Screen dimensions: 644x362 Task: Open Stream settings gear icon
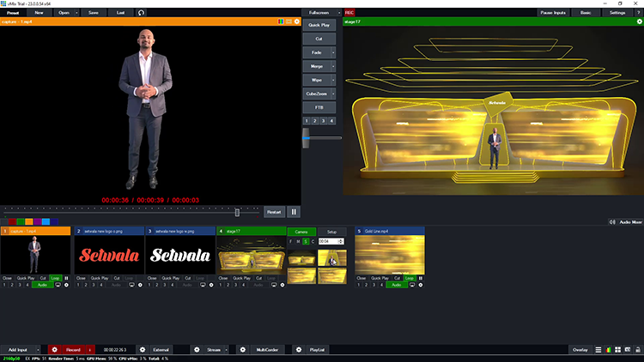[195, 350]
